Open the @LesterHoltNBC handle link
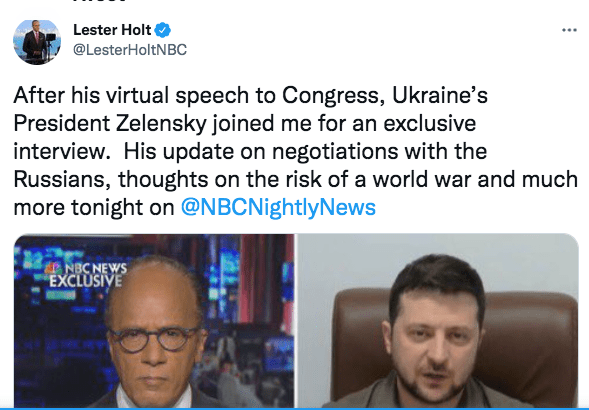The width and height of the screenshot is (589, 410). coord(130,50)
